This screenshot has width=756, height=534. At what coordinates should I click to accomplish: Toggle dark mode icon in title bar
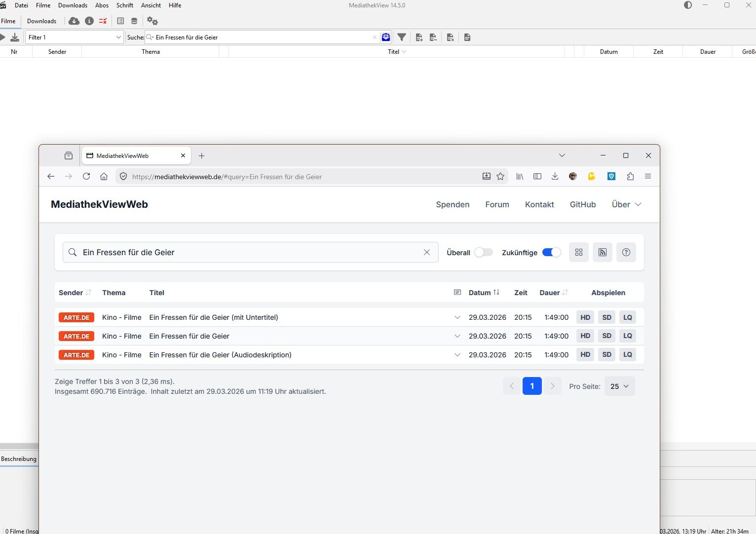[688, 5]
